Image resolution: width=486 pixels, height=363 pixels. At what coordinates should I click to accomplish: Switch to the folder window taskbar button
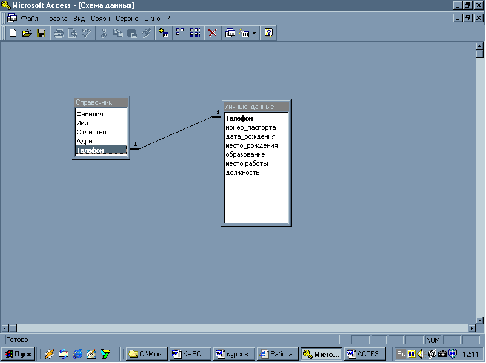[x=146, y=354]
